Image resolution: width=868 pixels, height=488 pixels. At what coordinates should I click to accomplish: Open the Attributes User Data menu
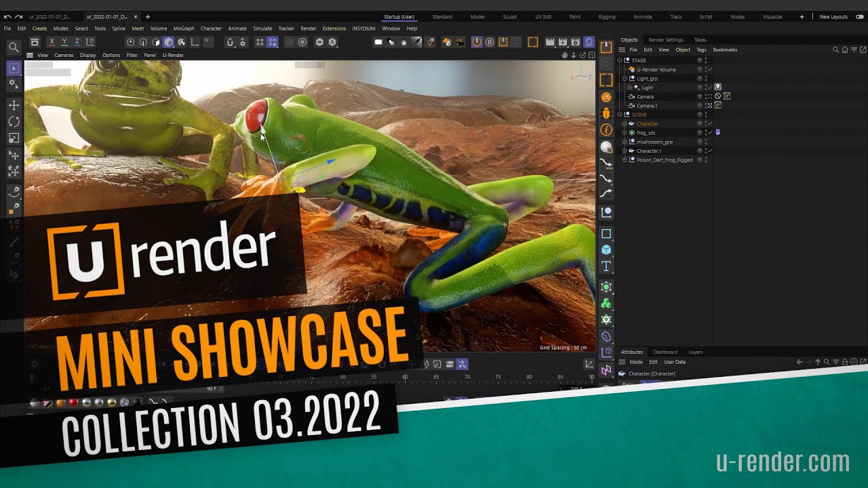[675, 362]
